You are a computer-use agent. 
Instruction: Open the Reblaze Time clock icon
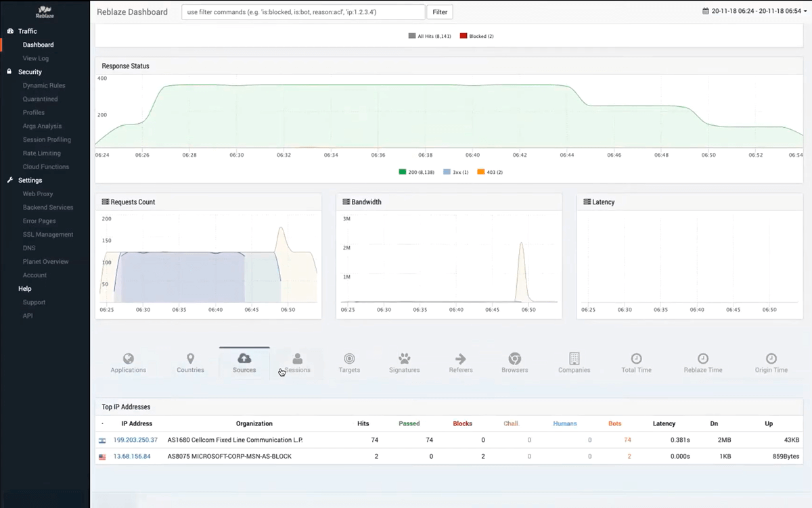click(x=703, y=359)
